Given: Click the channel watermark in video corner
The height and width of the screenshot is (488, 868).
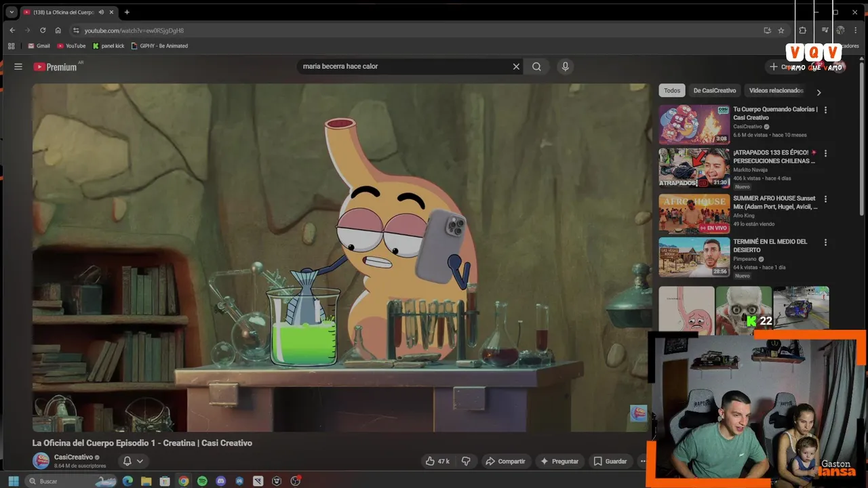Looking at the screenshot, I should [x=638, y=413].
